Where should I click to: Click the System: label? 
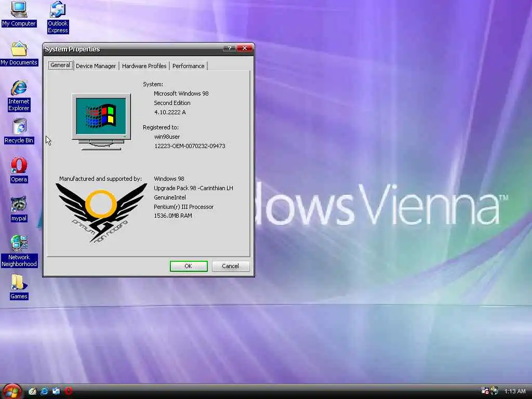(153, 84)
